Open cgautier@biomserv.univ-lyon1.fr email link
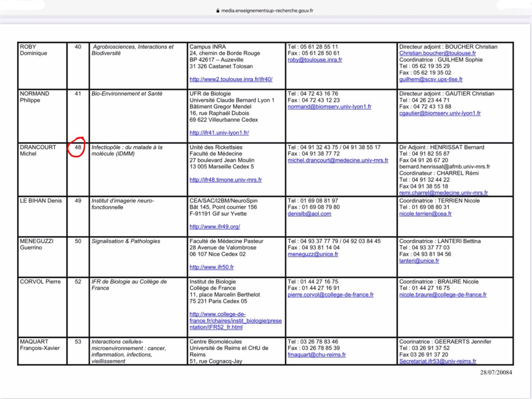 pos(440,113)
